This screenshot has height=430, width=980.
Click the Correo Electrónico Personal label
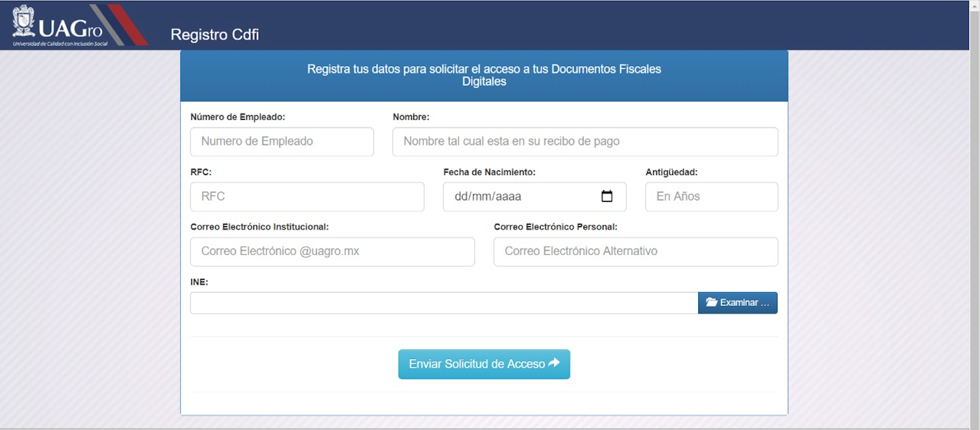pyautogui.click(x=555, y=227)
